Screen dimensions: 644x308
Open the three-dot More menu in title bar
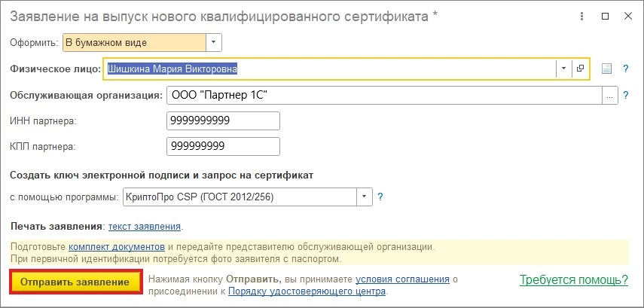581,16
